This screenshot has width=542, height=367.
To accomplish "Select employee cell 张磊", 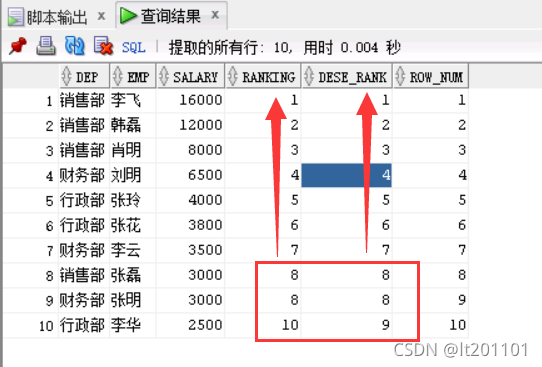I will [133, 275].
